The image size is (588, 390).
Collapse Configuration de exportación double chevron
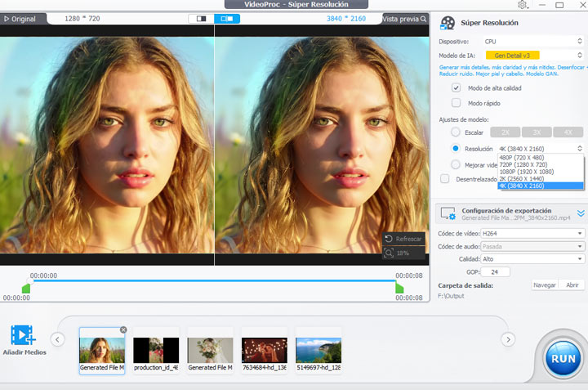tap(581, 213)
